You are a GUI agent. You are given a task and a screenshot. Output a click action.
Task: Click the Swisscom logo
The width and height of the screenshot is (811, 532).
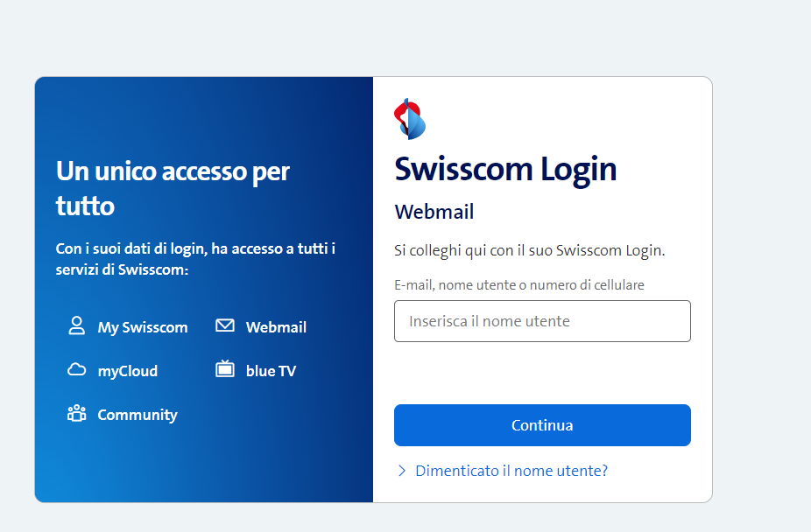(x=409, y=119)
